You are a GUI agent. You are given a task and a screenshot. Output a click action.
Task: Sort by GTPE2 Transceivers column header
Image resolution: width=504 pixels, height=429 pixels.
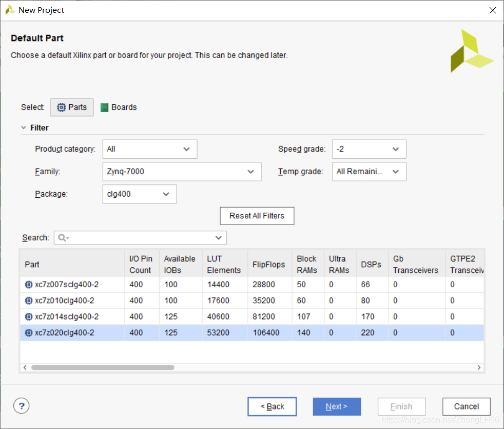coord(465,264)
